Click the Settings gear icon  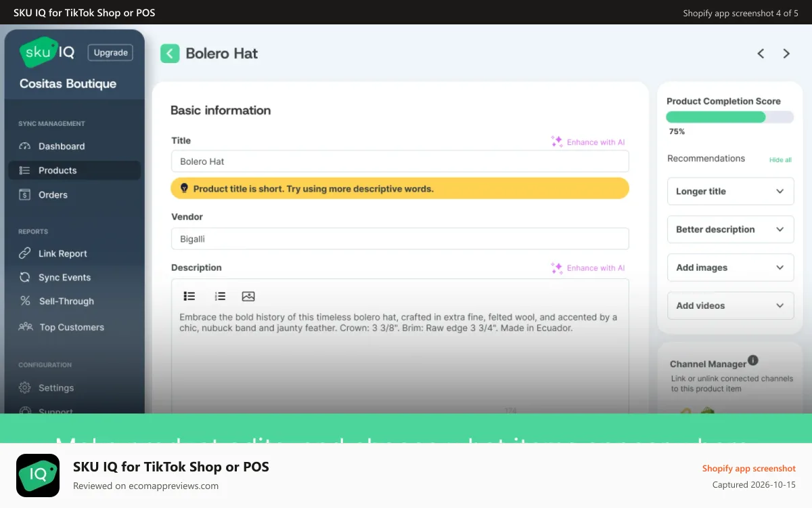pyautogui.click(x=25, y=388)
